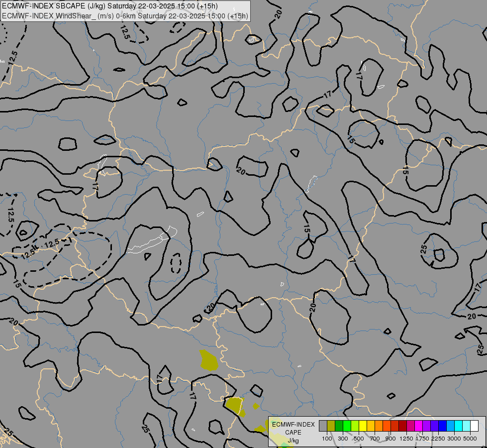Click the 700 legend scale label
Viewport: 487px width, 448px height.
(375, 439)
